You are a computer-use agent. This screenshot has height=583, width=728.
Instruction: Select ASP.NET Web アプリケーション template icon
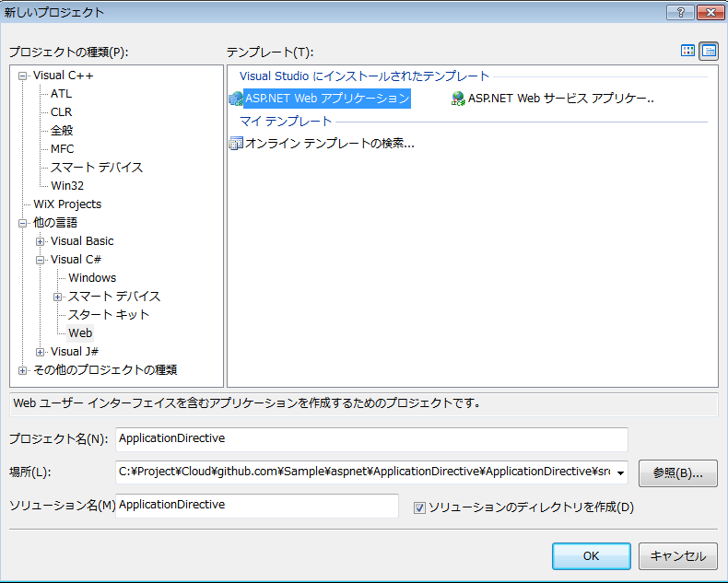pos(236,99)
